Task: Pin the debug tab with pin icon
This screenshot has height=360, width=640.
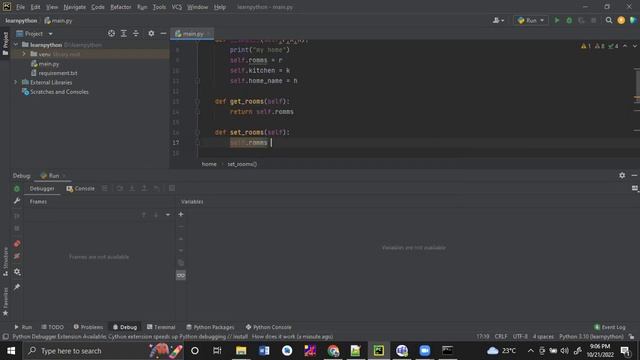Action: click(17, 287)
